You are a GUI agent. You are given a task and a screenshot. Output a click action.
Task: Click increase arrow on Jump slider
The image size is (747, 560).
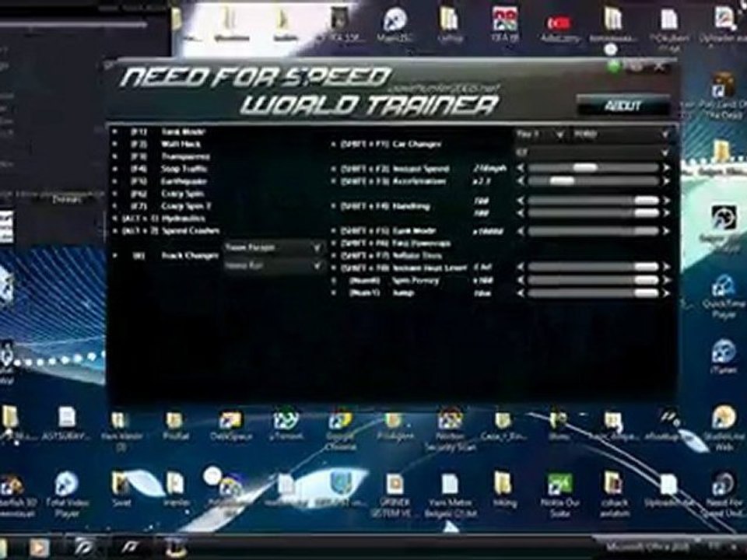point(666,293)
